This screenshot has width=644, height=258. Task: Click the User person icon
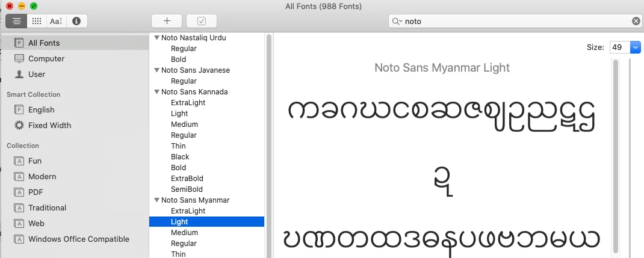tap(19, 74)
